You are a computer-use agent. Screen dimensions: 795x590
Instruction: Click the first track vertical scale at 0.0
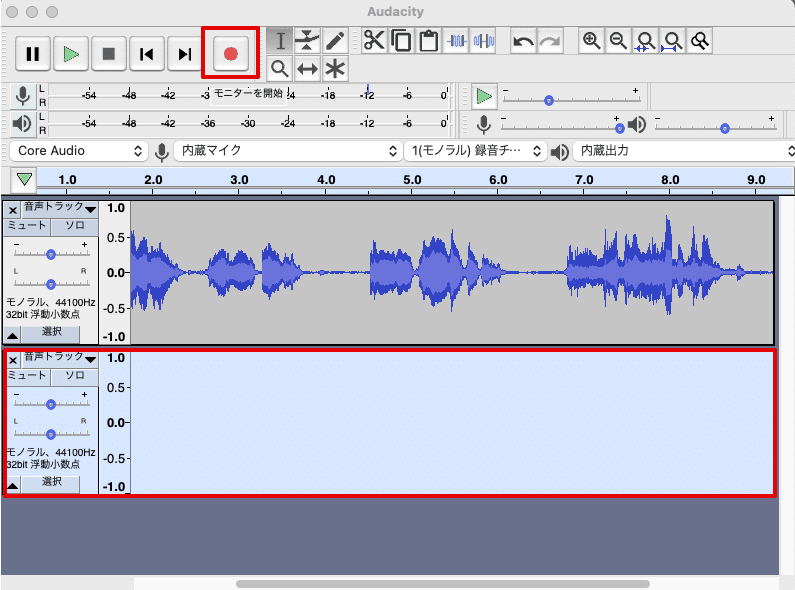(117, 273)
